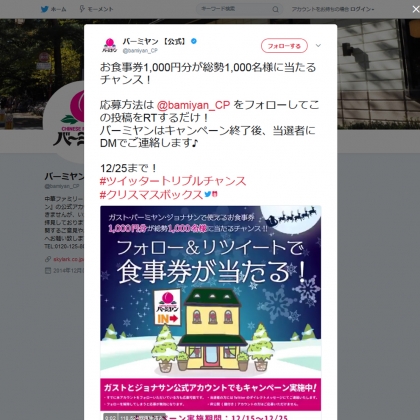Click the ホーム menu item
The height and width of the screenshot is (420, 420).
click(x=58, y=9)
